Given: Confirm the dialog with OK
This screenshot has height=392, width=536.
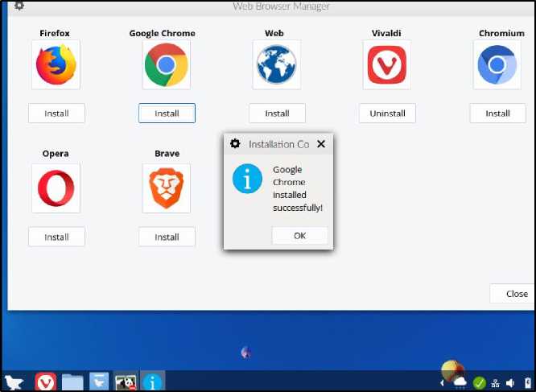Looking at the screenshot, I should (x=300, y=236).
